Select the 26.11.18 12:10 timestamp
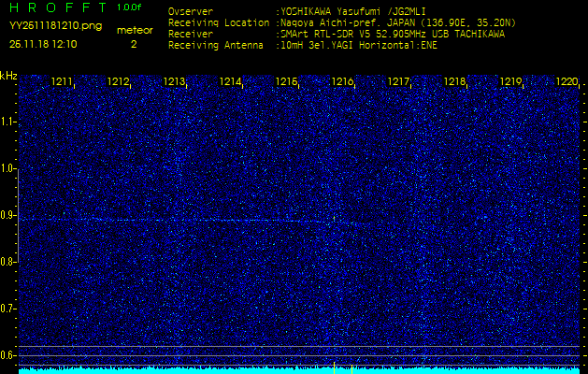Image resolution: width=588 pixels, height=374 pixels. click(43, 44)
